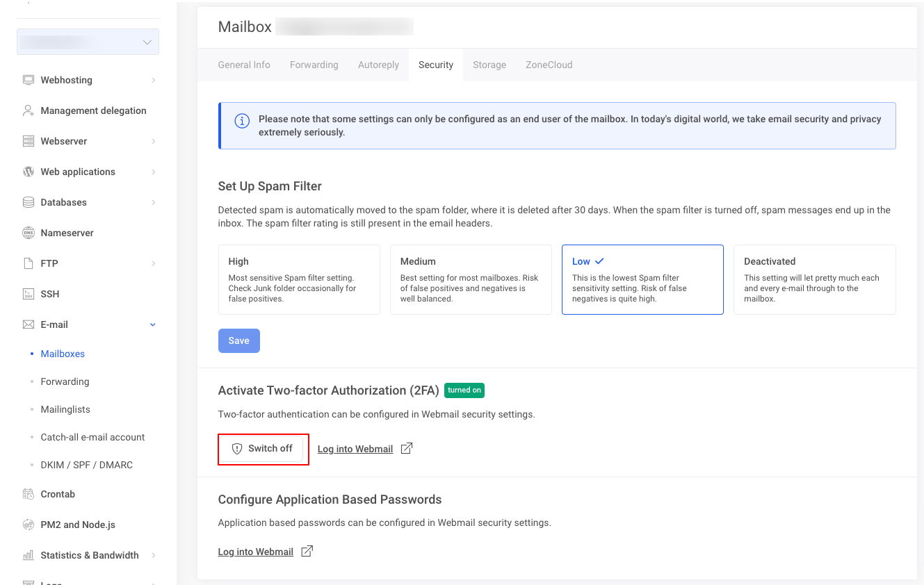This screenshot has height=585, width=924.
Task: Choose the Deactivated spam filter setting
Action: pos(814,279)
